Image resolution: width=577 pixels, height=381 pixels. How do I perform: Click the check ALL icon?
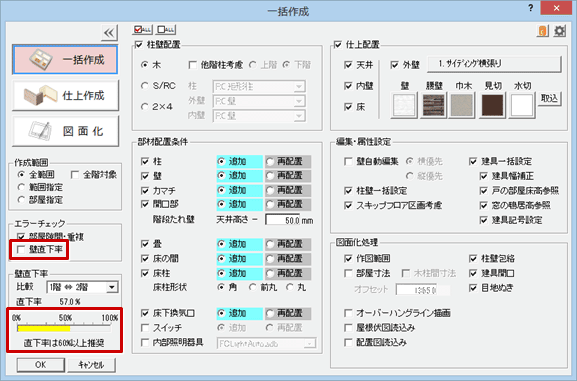click(142, 29)
